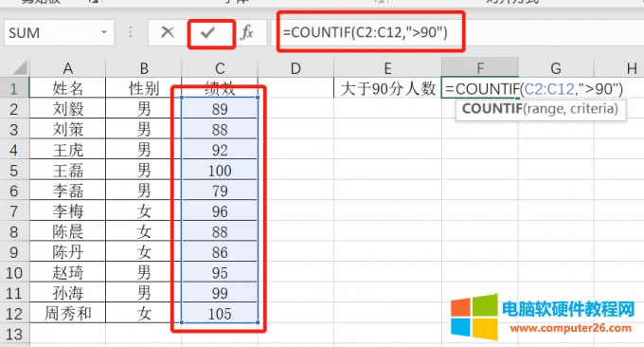Click name cell '李磊'
644x347 pixels.
tap(68, 191)
